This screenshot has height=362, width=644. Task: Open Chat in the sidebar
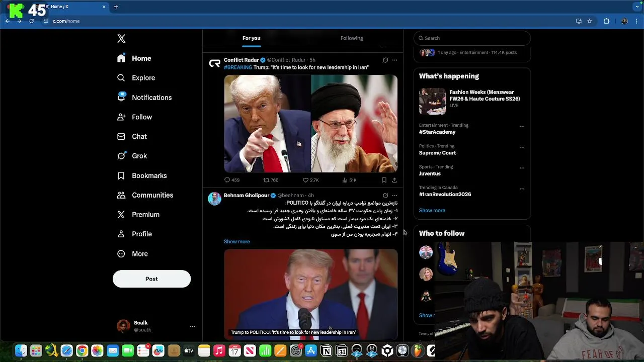coord(132,136)
